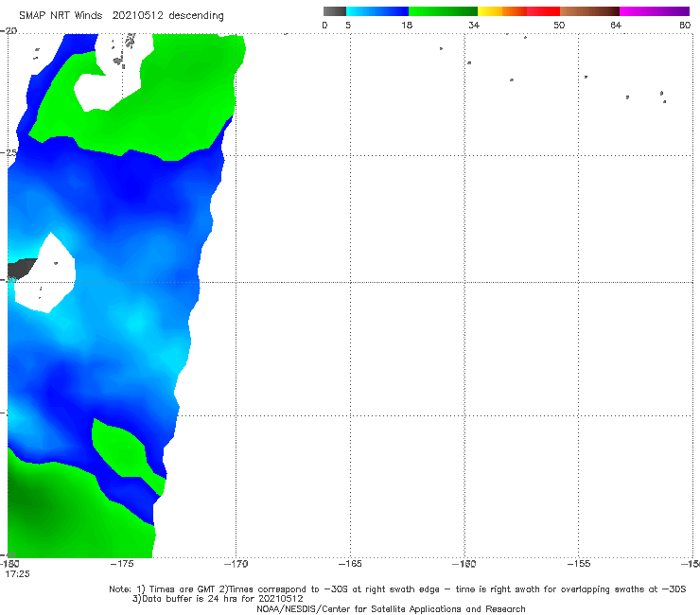The image size is (700, 615).
Task: Click the colorbar label '5'
Action: pyautogui.click(x=348, y=25)
